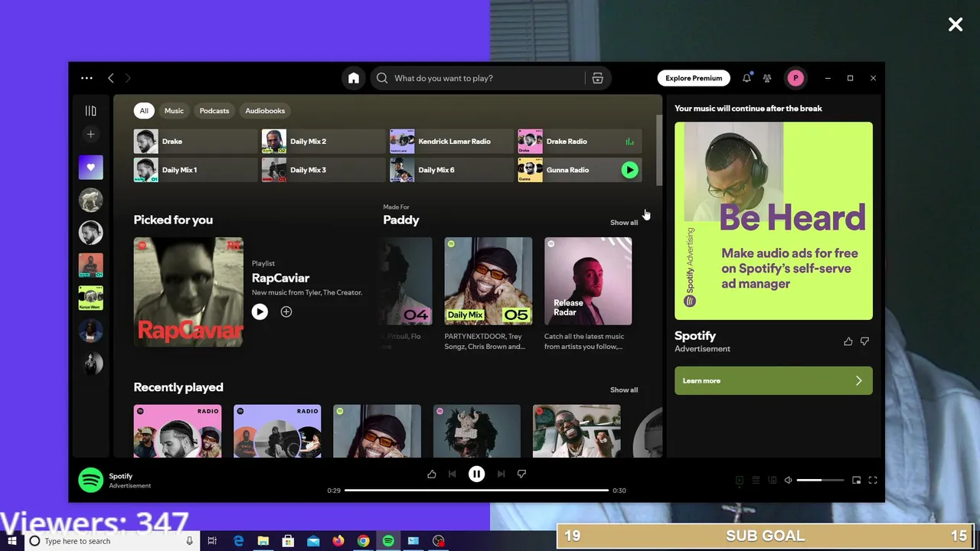The height and width of the screenshot is (551, 980).
Task: Click the Windows Start button
Action: click(11, 541)
